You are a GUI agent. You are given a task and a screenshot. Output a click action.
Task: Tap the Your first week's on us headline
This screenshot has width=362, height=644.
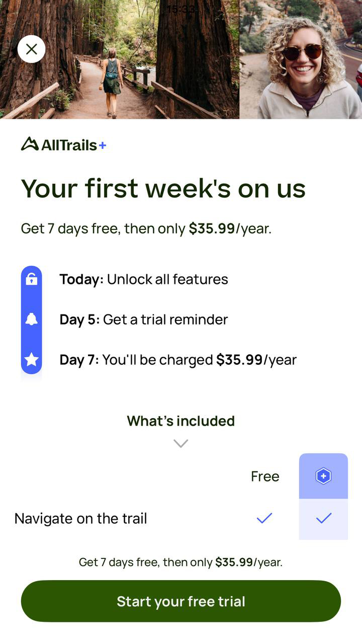(x=163, y=188)
